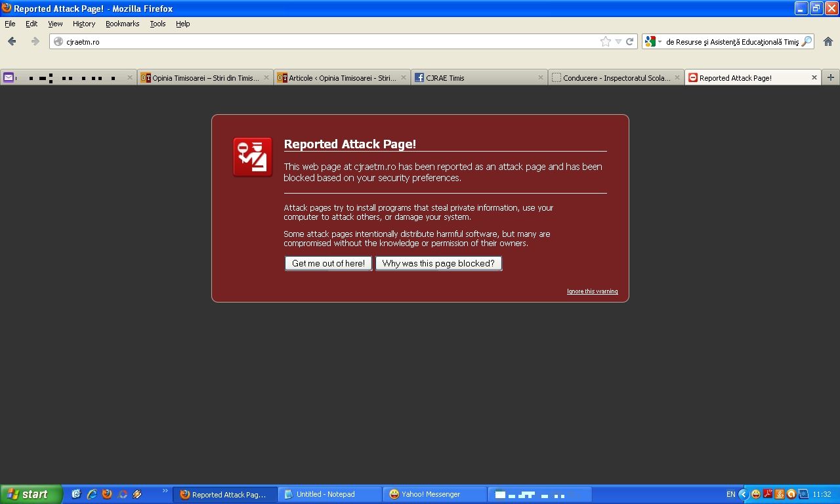Click the blue monitor tray icon
The image size is (840, 504).
pyautogui.click(x=803, y=494)
